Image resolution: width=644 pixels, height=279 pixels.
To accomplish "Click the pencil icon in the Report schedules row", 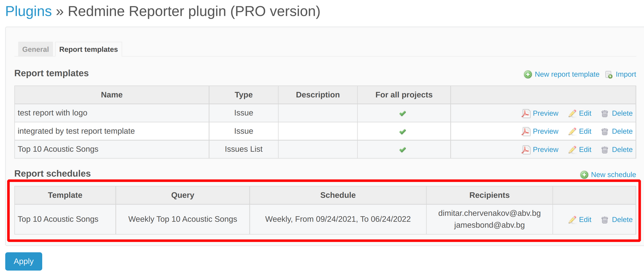I will (x=572, y=220).
